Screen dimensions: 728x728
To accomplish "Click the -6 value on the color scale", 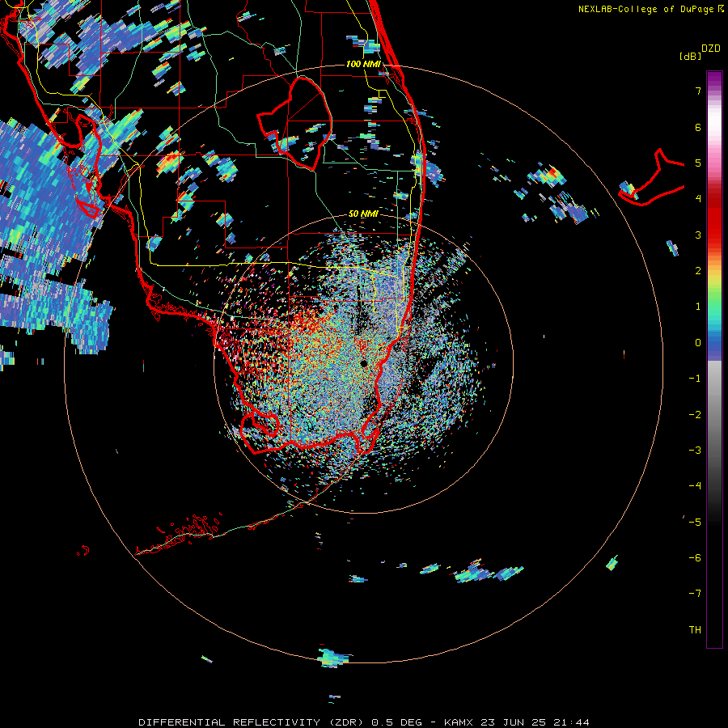I will (x=695, y=558).
